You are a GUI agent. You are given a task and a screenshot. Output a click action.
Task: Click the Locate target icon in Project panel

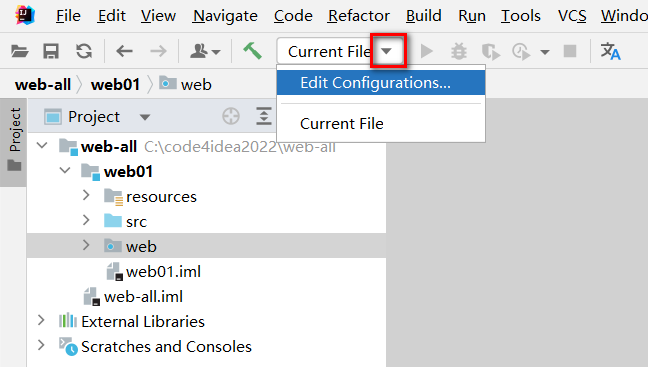[231, 116]
